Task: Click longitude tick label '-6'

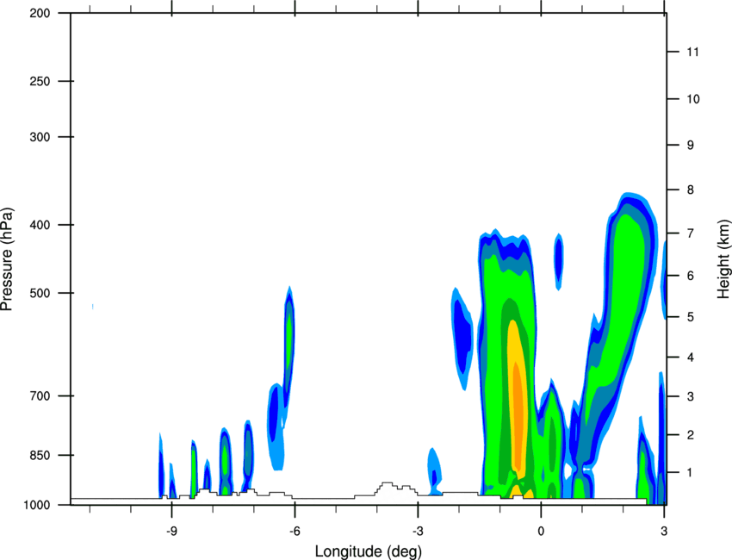Action: (x=295, y=531)
